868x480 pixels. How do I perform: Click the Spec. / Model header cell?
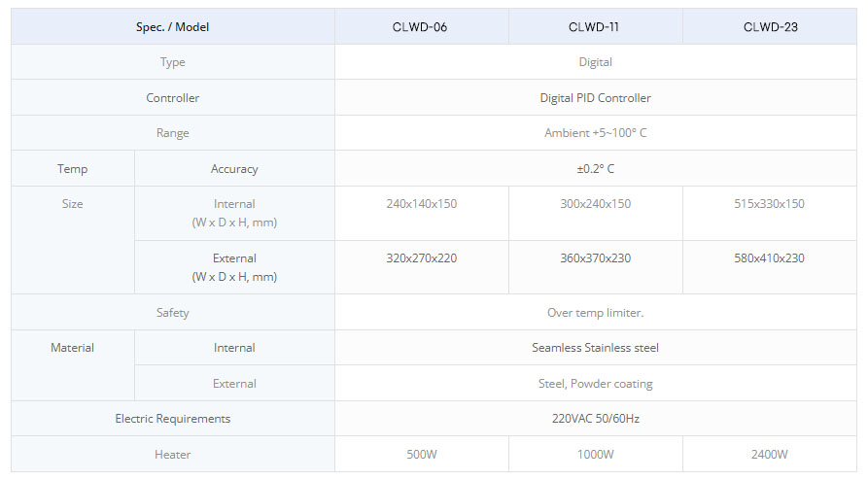[172, 27]
